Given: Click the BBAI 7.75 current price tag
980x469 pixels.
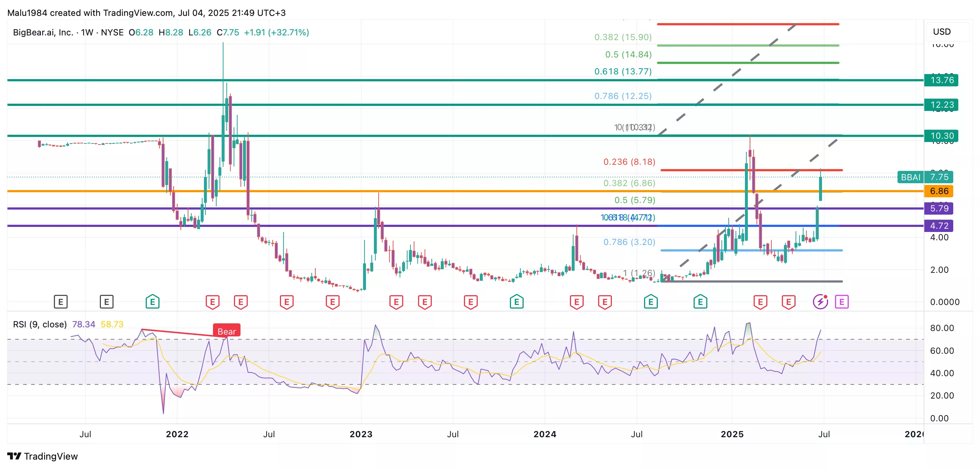Looking at the screenshot, I should (x=925, y=177).
